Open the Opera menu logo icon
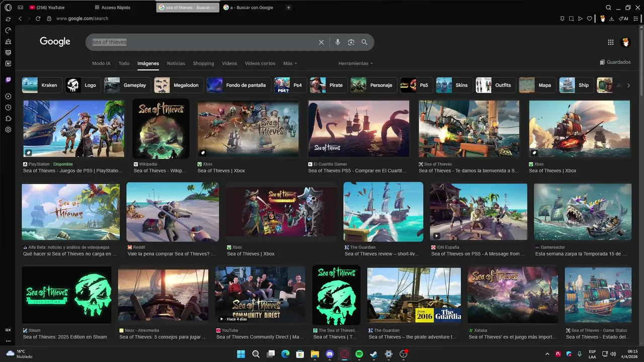Viewport: 644px width, 362px height. (8, 8)
